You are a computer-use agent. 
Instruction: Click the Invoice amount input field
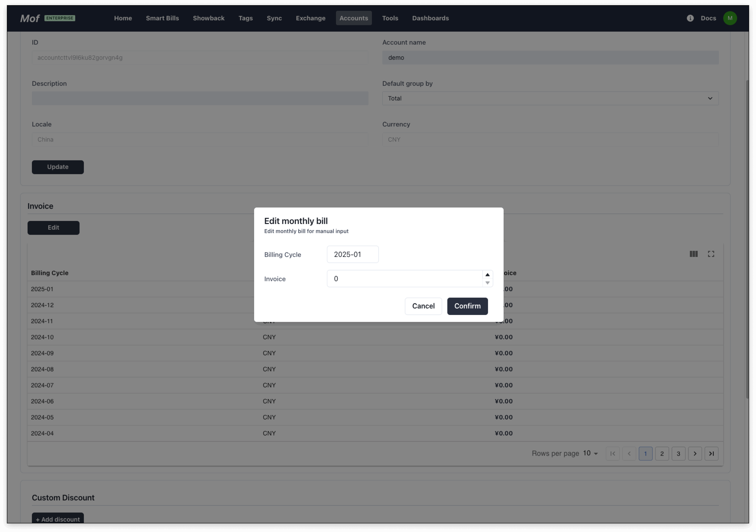[x=405, y=279]
